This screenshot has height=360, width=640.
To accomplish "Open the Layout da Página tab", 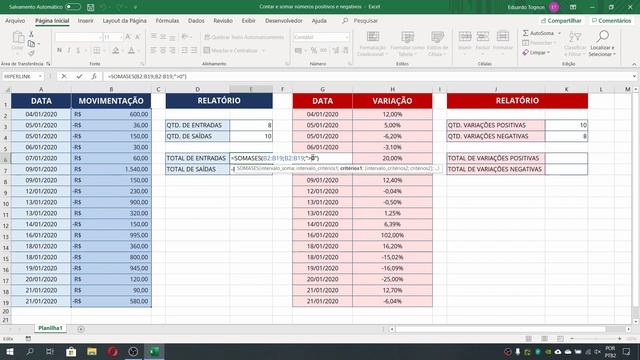I will tap(124, 20).
